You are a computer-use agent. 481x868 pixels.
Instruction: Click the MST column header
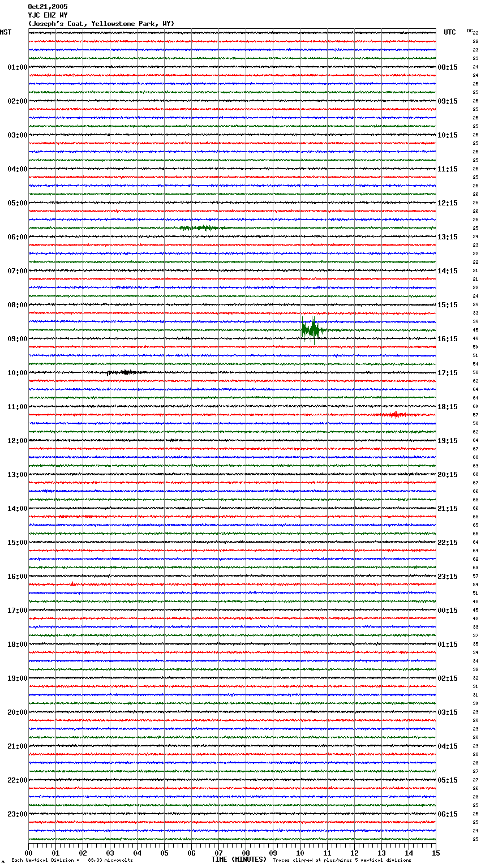(x=6, y=32)
